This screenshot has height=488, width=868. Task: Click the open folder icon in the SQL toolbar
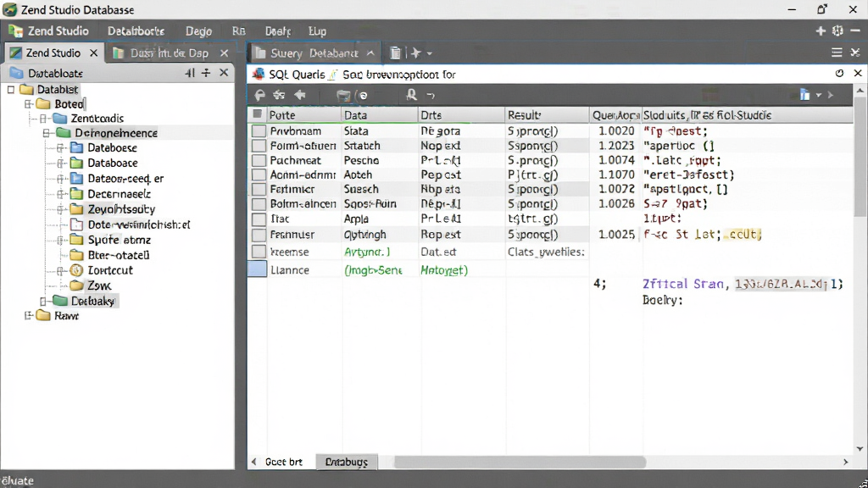343,96
